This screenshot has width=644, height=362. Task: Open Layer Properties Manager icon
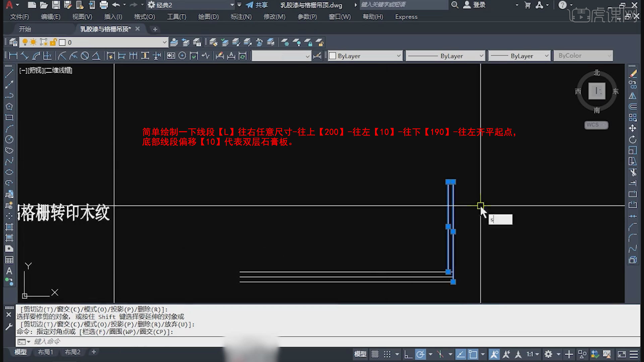coord(13,43)
